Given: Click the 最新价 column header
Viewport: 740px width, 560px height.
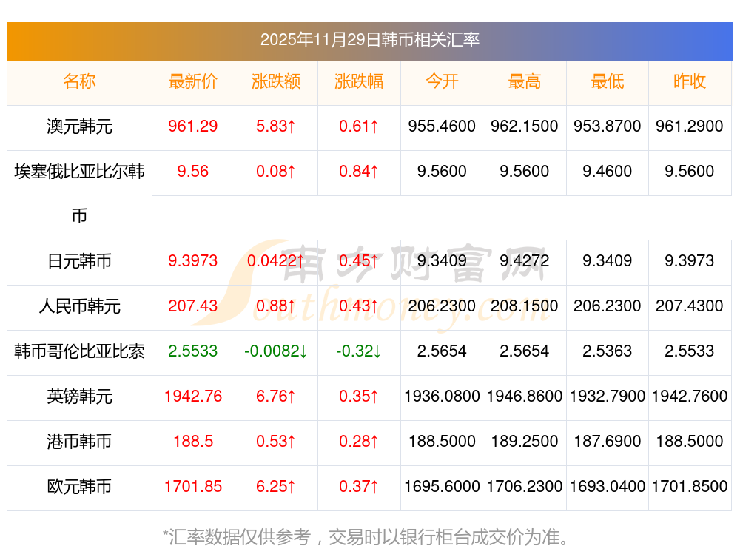Looking at the screenshot, I should 193,82.
